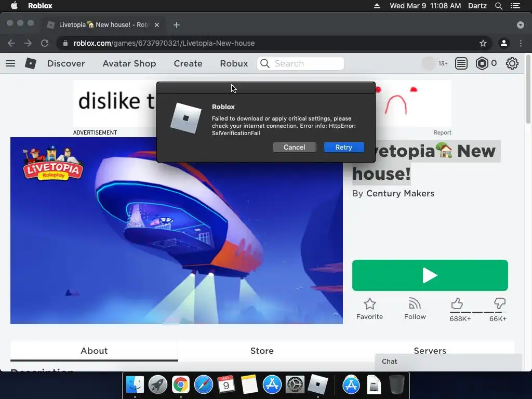Close the Livetopia browser tab
This screenshot has width=532, height=399.
(157, 25)
